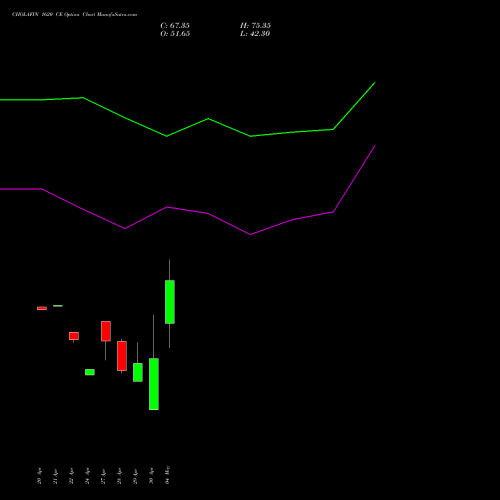Click the close value C: 67.35
The image size is (500, 500).
pos(175,25)
